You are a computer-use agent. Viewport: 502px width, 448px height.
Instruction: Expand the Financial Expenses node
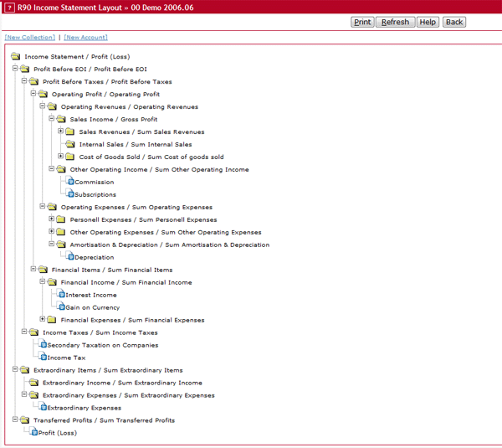(x=43, y=319)
